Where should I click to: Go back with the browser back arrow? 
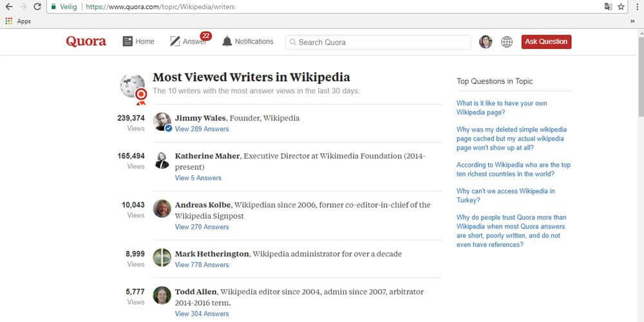coord(9,6)
